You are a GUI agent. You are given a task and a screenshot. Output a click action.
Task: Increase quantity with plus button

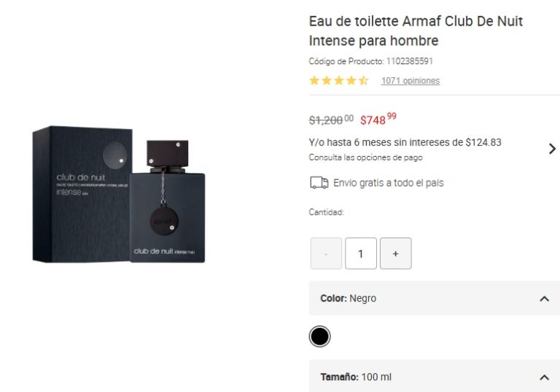[396, 254]
